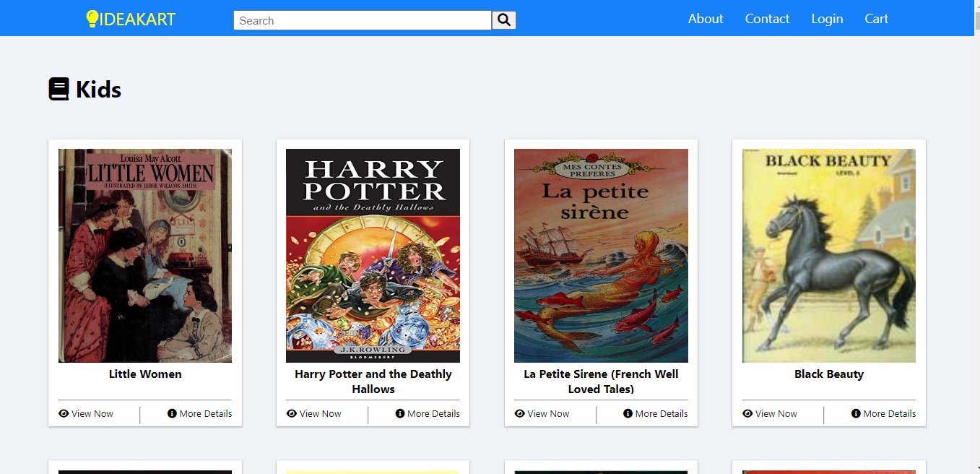Screen dimensions: 980x474
Task: Open the About page
Action: (x=705, y=19)
